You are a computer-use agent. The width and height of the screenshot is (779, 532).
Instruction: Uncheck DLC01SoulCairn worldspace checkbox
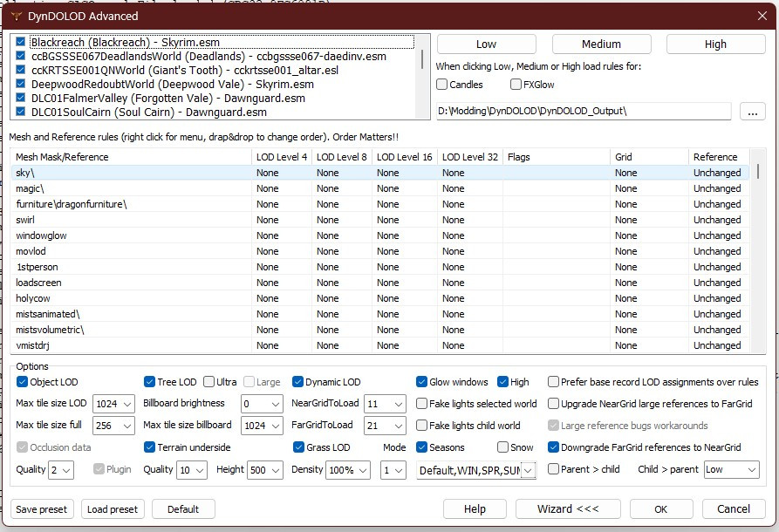tap(20, 112)
